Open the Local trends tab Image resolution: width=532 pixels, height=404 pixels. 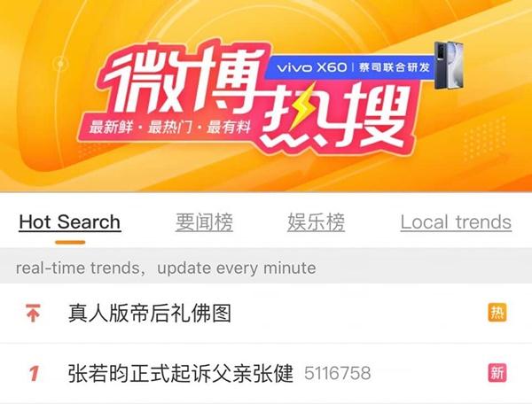coord(456,222)
